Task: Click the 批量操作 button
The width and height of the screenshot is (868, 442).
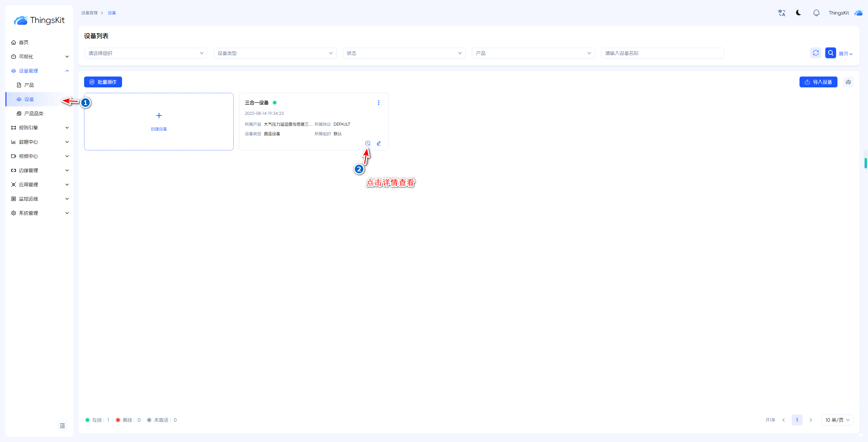Action: click(103, 82)
